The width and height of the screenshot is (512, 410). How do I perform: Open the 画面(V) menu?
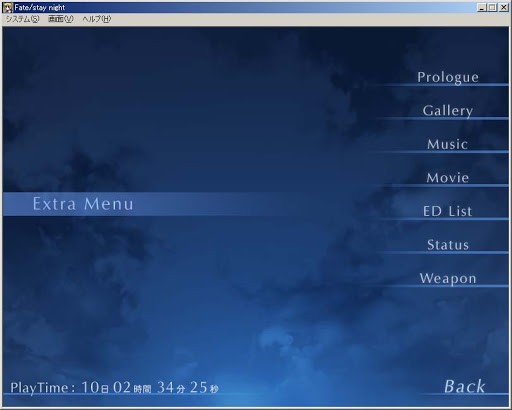[x=61, y=19]
